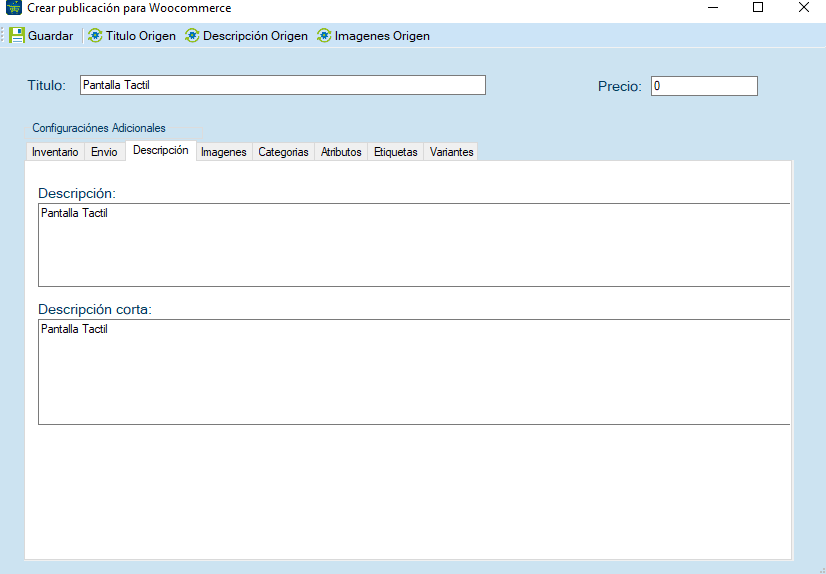Load the Titulo Origen text button
Image resolution: width=826 pixels, height=574 pixels.
(x=141, y=36)
